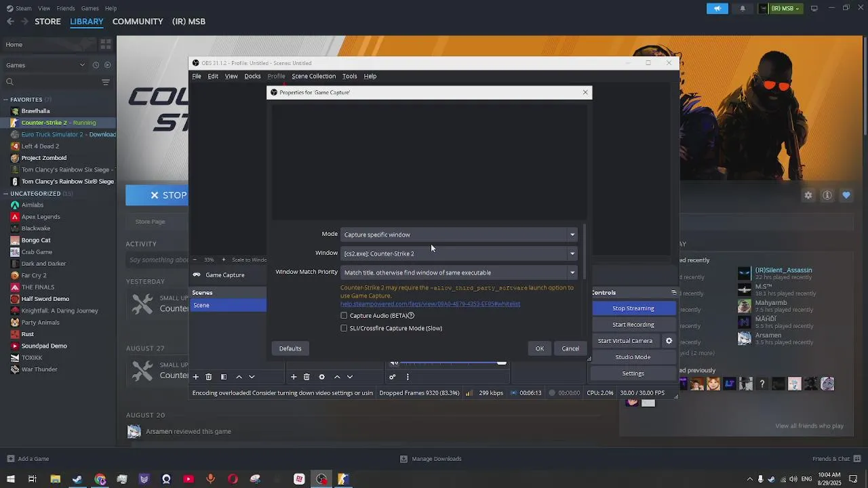This screenshot has height=488, width=868.
Task: Switch Steam library to grid view
Action: click(106, 44)
